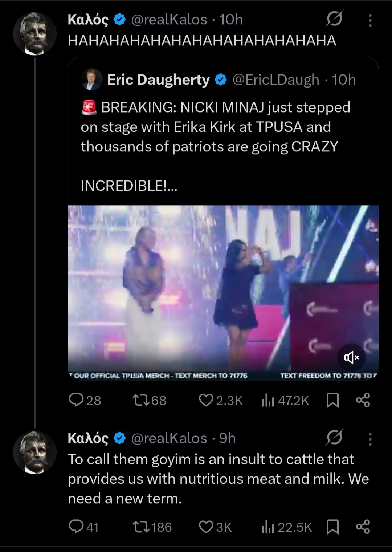Open the more options menu on first post
The height and width of the screenshot is (552, 392).
point(370,20)
